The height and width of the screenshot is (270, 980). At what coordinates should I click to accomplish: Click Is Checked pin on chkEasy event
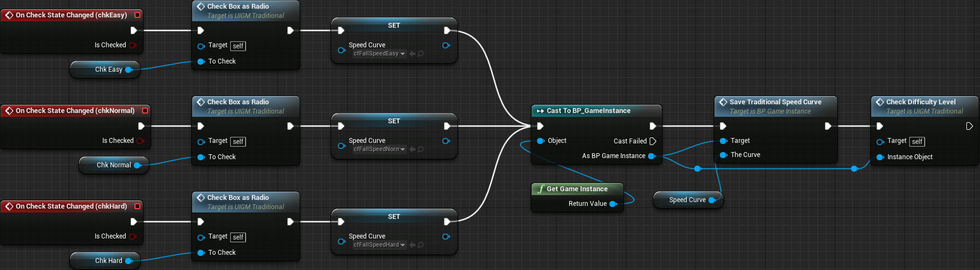coord(133,45)
